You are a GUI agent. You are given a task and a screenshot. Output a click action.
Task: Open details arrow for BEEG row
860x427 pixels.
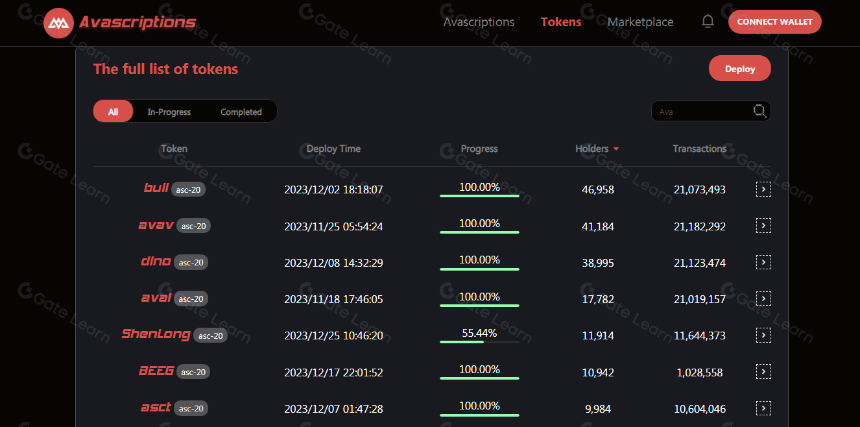click(763, 372)
